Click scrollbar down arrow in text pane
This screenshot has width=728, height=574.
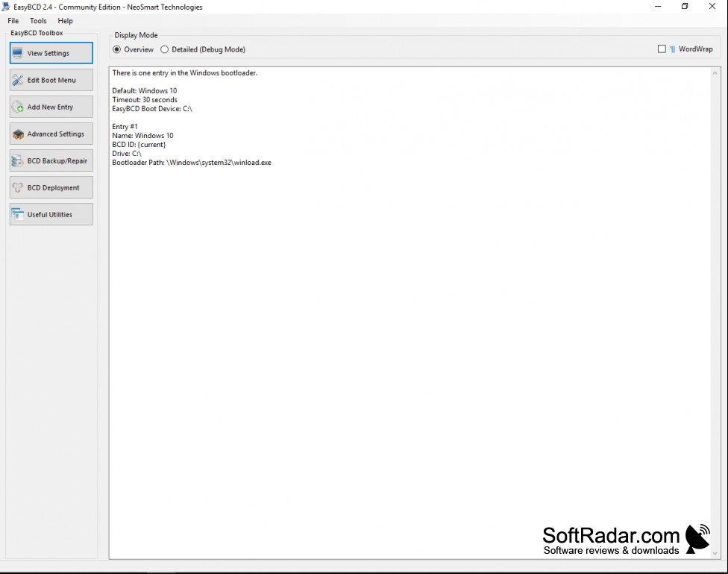coord(715,553)
